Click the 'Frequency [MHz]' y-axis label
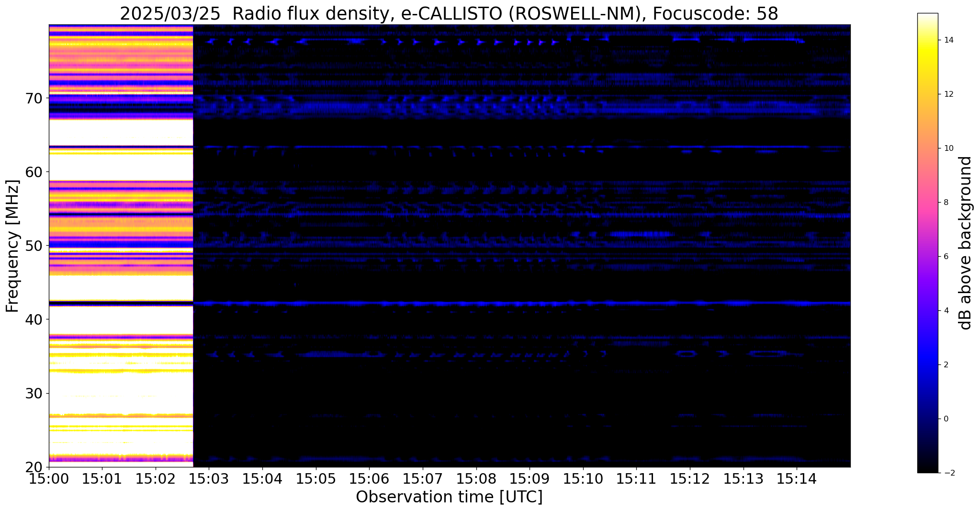This screenshot has height=511, width=980. pos(12,246)
